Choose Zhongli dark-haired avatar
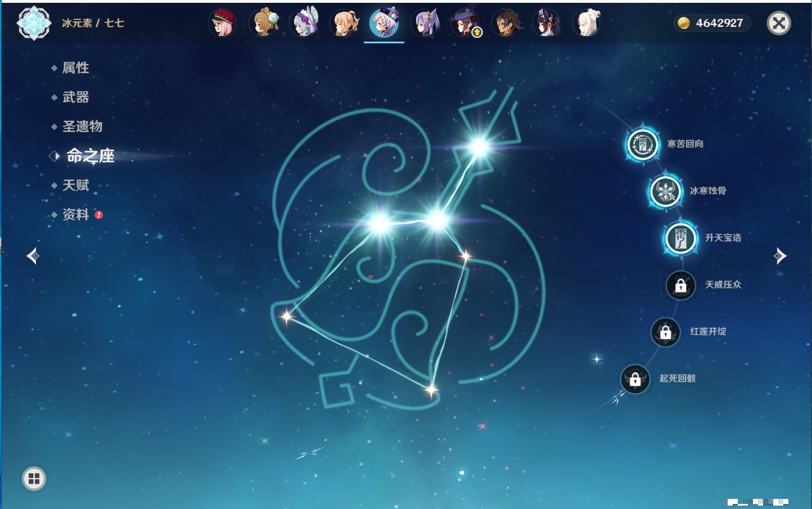 click(507, 23)
